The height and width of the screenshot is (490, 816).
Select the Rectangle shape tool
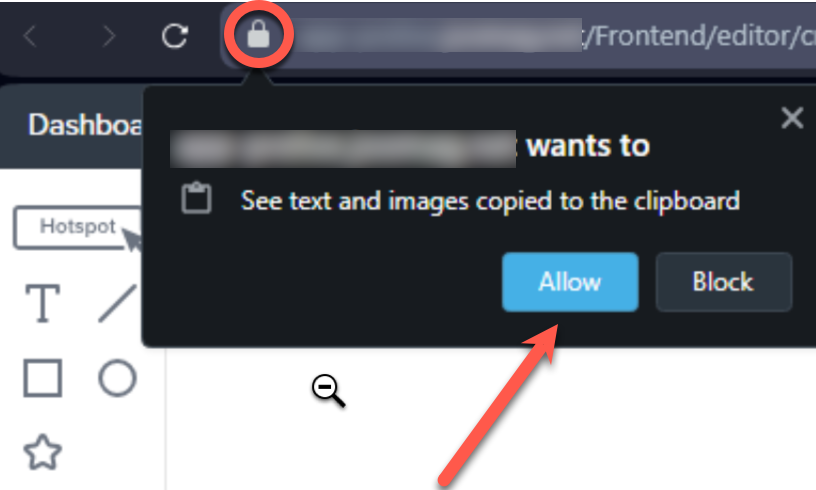[x=43, y=378]
